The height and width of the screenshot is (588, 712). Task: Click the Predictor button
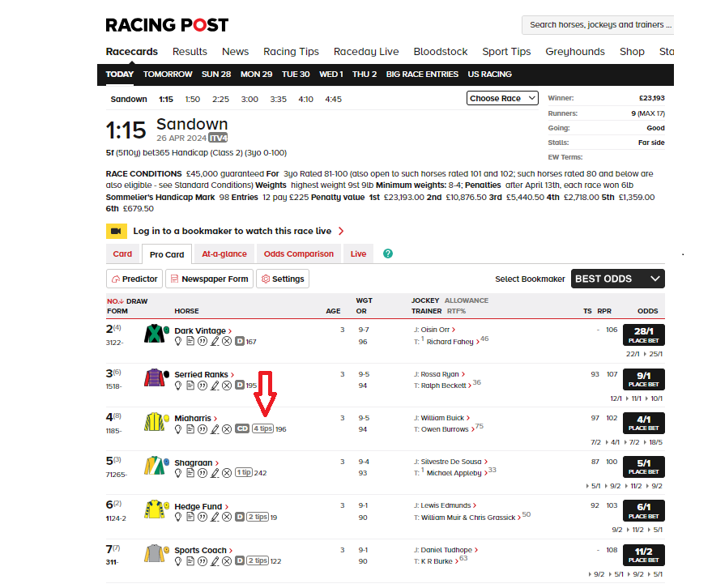tap(134, 279)
